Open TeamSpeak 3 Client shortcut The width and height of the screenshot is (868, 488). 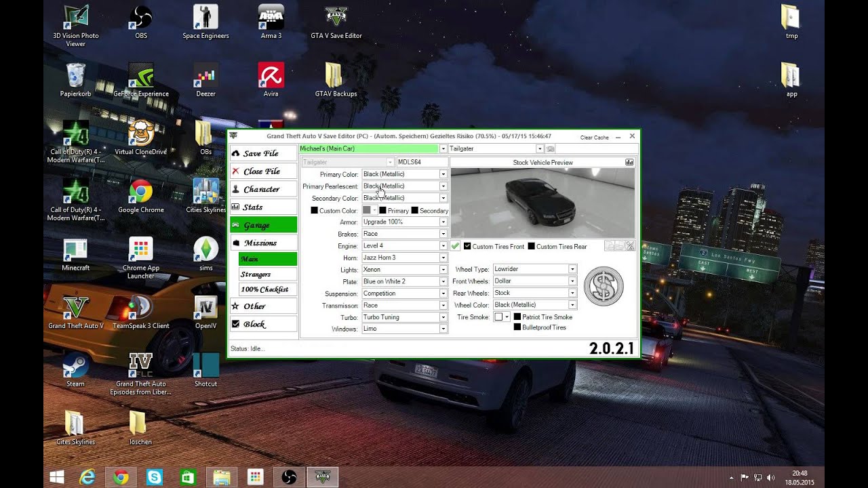(x=140, y=312)
